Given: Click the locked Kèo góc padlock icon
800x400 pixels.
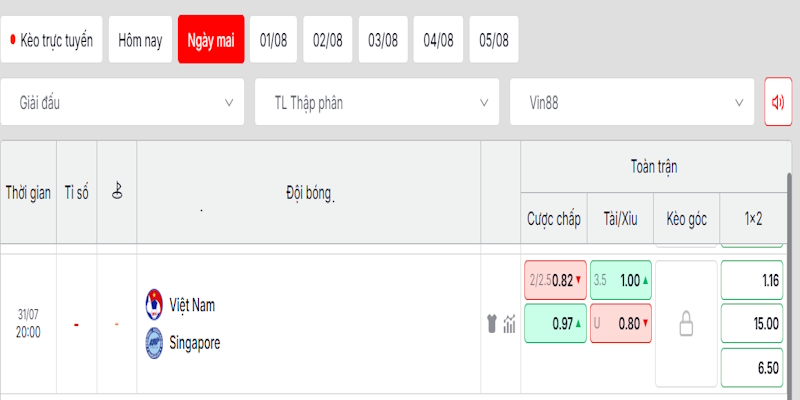Looking at the screenshot, I should (x=686, y=324).
